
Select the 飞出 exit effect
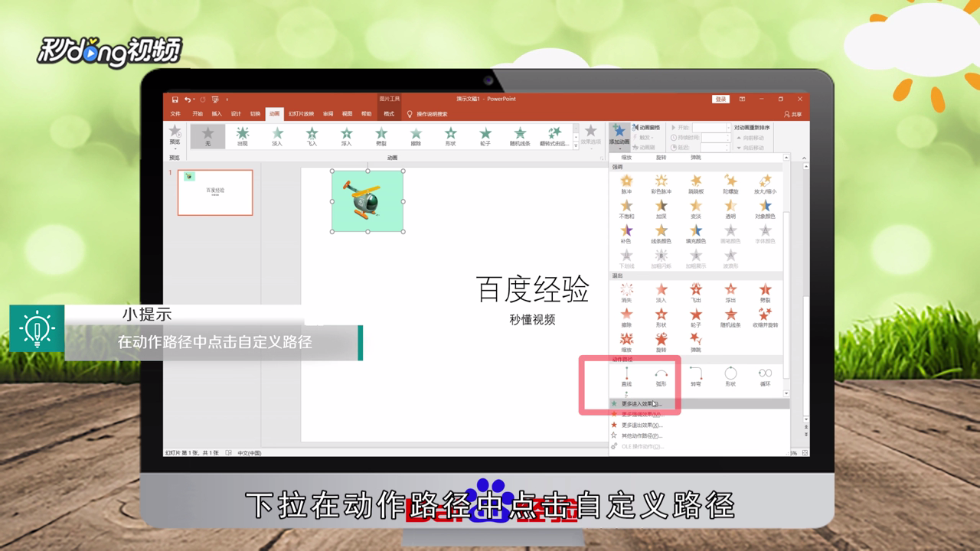tap(695, 293)
